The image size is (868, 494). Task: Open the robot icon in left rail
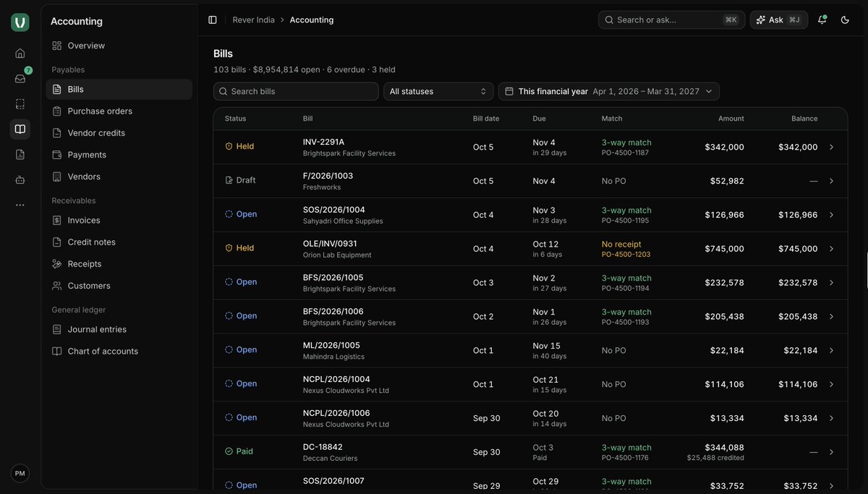(x=20, y=179)
